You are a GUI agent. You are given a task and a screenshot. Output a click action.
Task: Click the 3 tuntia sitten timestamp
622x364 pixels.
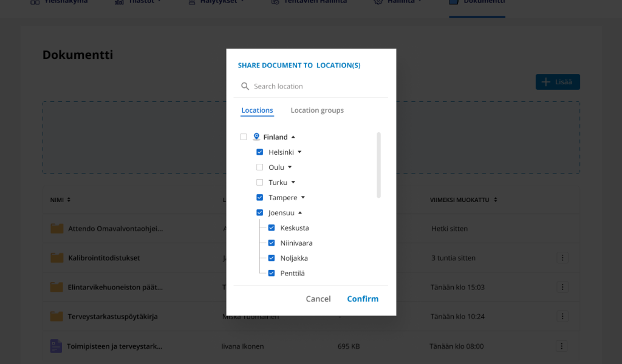pyautogui.click(x=453, y=258)
